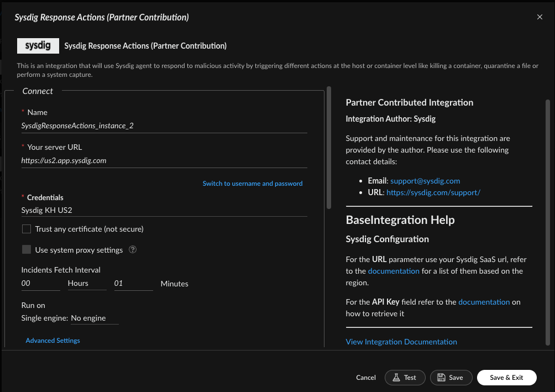555x392 pixels.
Task: Switch to username and password
Action: 253,184
